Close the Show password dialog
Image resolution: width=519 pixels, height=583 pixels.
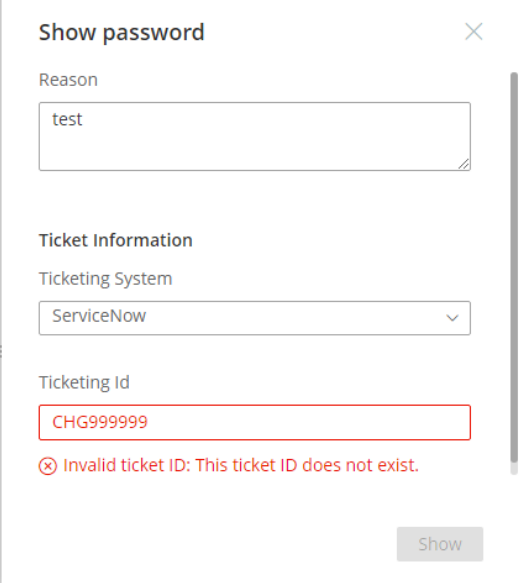click(x=474, y=32)
